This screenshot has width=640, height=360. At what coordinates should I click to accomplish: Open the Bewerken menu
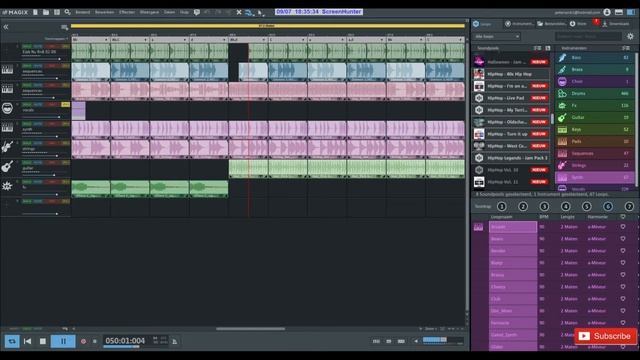tap(104, 12)
